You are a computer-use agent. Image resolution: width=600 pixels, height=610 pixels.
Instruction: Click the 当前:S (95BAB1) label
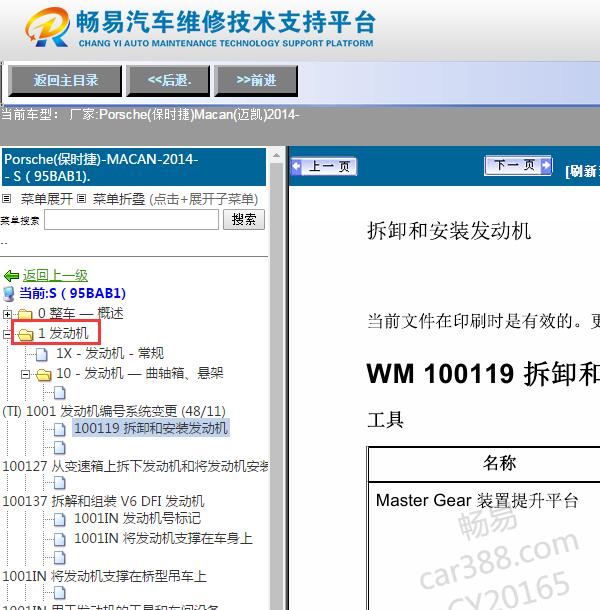pos(72,293)
